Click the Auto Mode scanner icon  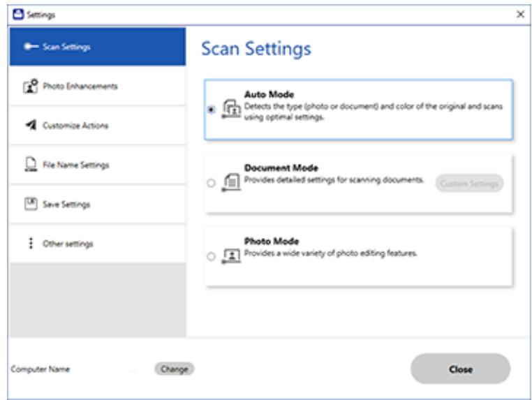(x=231, y=109)
